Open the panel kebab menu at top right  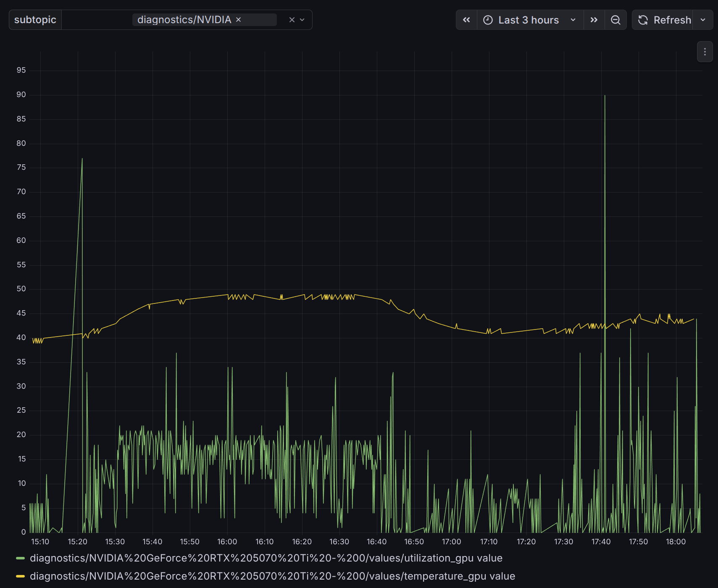(705, 52)
